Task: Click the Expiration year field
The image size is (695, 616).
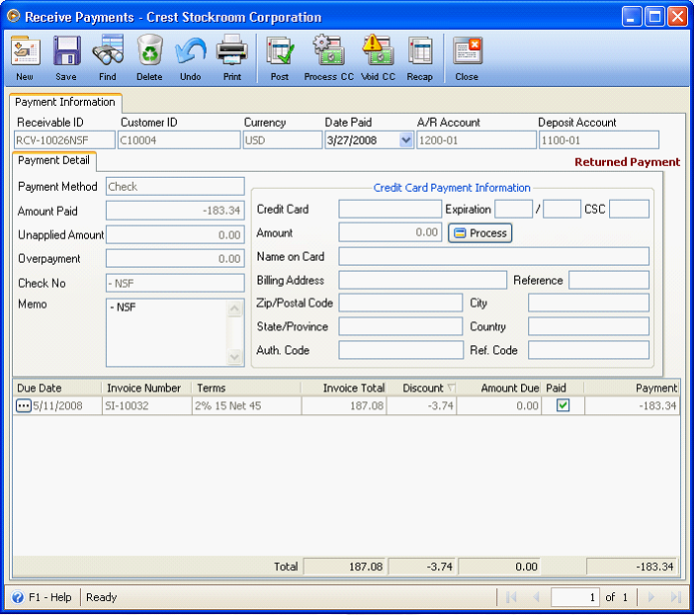Action: 562,209
